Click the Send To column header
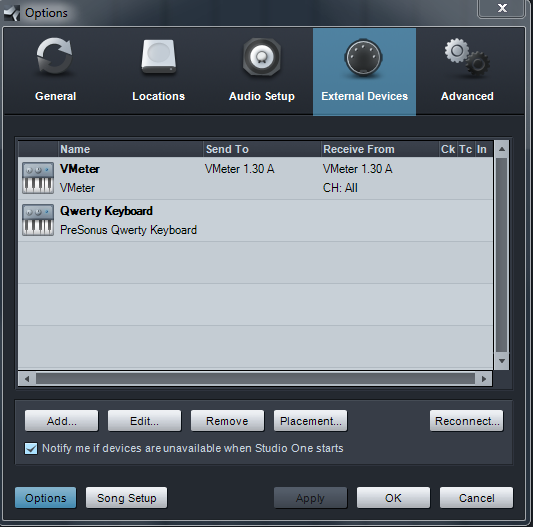This screenshot has width=533, height=527. point(262,149)
